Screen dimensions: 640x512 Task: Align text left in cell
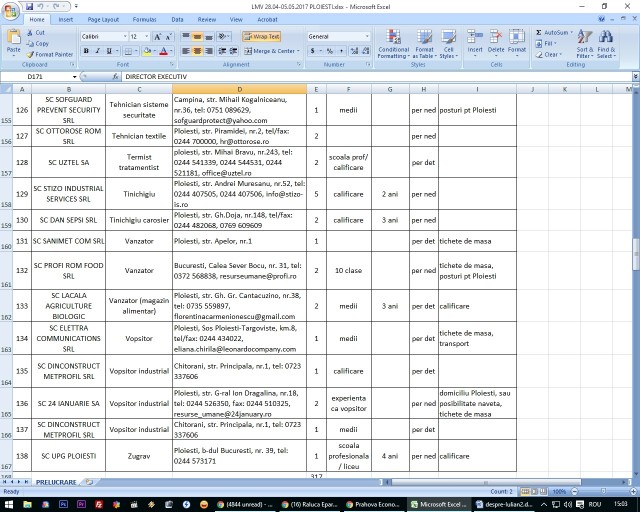click(x=186, y=51)
